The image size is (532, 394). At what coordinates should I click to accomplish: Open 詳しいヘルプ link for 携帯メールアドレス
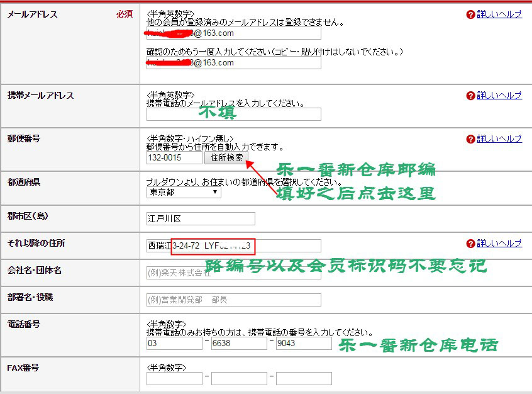pos(499,96)
